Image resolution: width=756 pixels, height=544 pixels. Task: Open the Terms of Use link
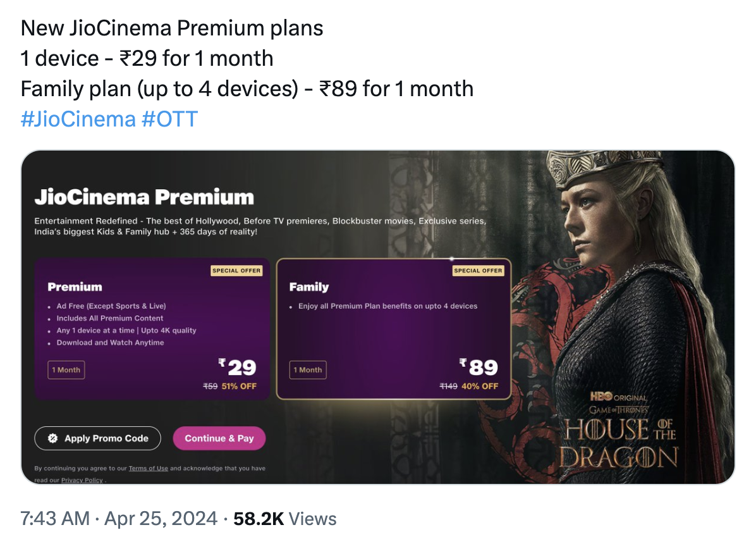coord(148,469)
